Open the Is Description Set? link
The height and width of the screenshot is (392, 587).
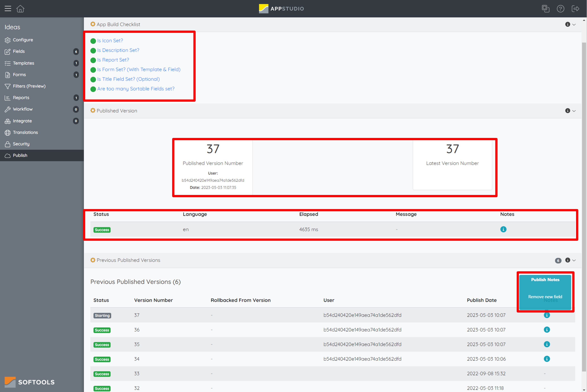[x=118, y=50]
